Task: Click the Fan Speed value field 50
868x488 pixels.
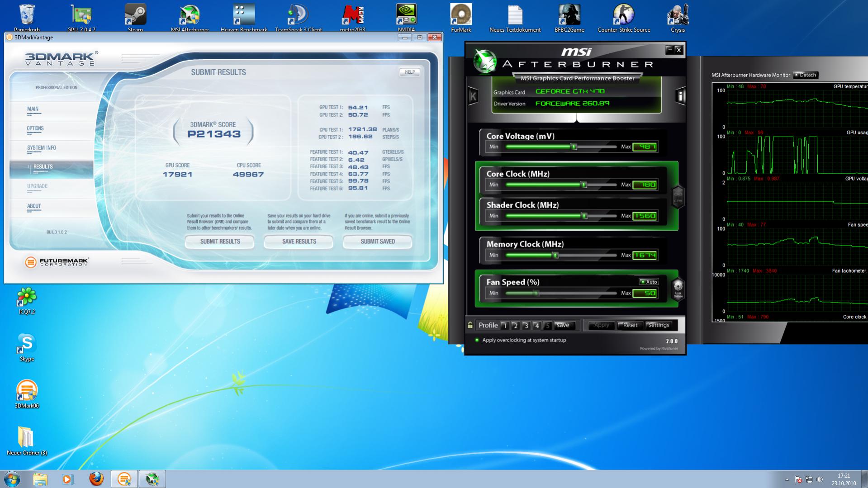Action: pyautogui.click(x=645, y=294)
